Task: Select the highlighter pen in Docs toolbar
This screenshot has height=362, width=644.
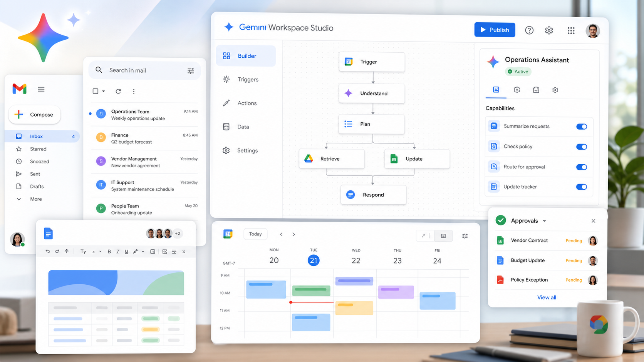Action: click(x=135, y=252)
